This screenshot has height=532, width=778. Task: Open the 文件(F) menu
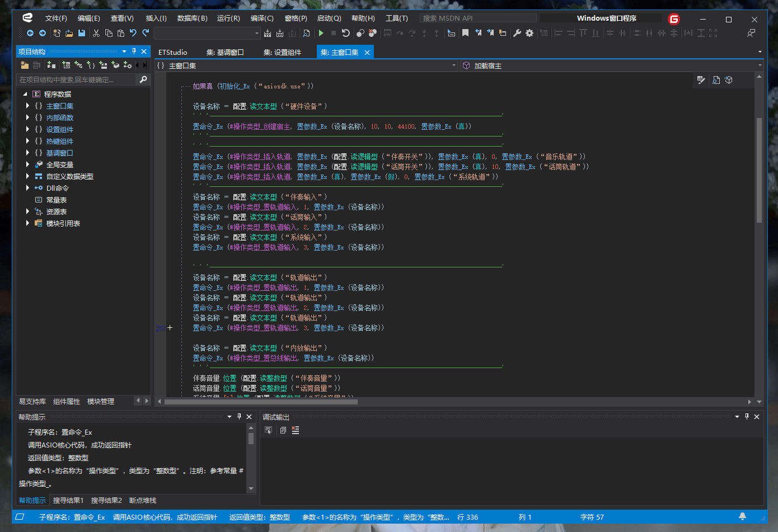(x=56, y=18)
